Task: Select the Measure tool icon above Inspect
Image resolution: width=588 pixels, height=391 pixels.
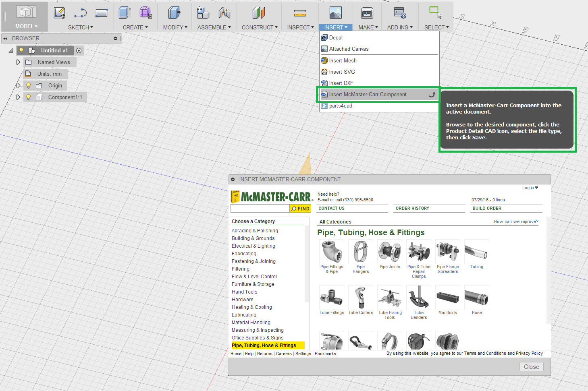Action: pos(299,12)
